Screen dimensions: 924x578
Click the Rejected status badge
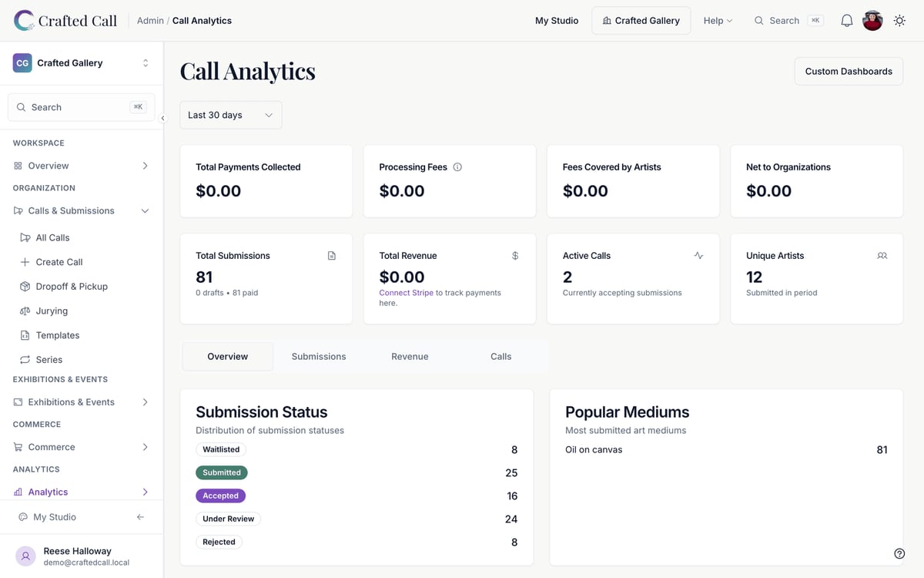(219, 542)
